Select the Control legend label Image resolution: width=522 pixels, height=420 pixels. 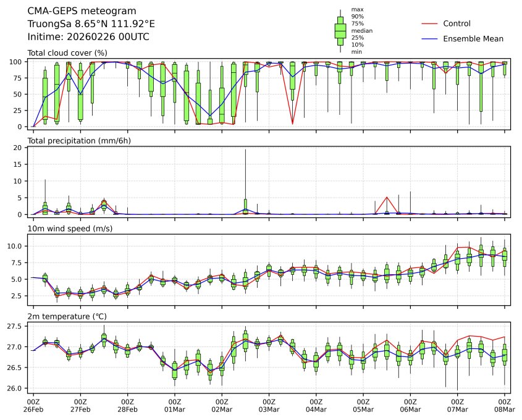457,24
